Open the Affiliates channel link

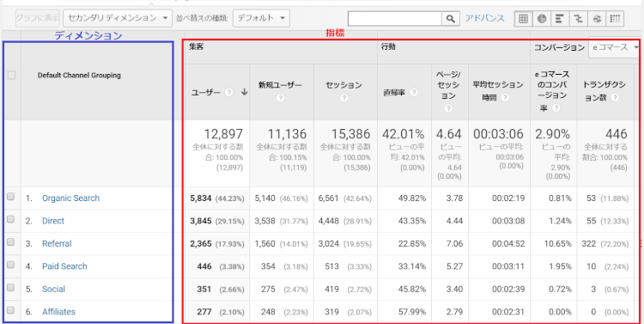click(58, 312)
